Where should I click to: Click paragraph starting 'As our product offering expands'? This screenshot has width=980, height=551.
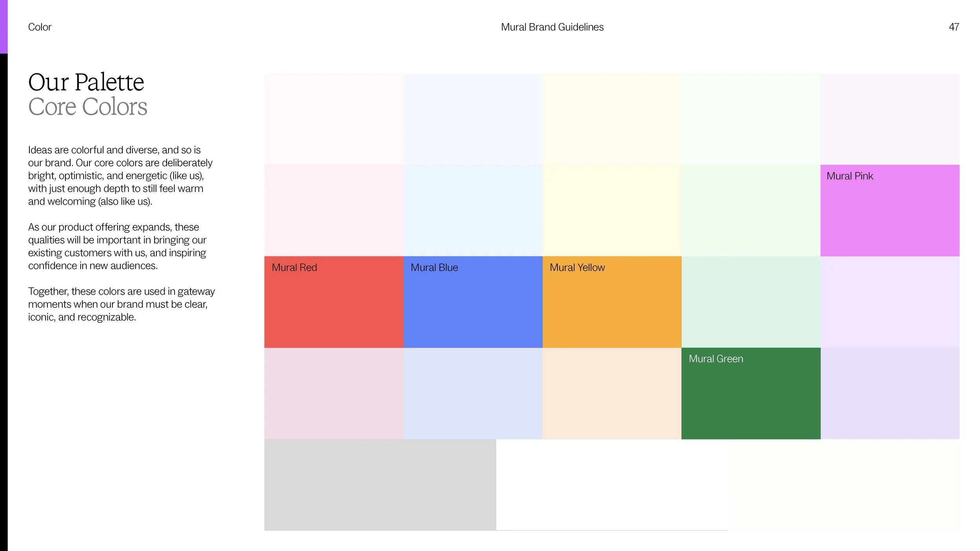click(117, 246)
